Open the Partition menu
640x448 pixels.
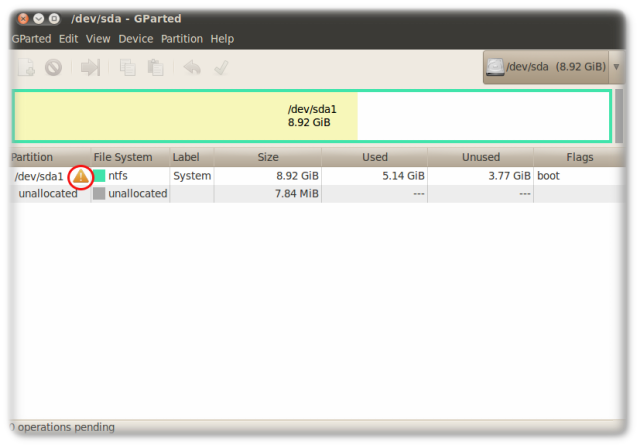click(x=182, y=39)
